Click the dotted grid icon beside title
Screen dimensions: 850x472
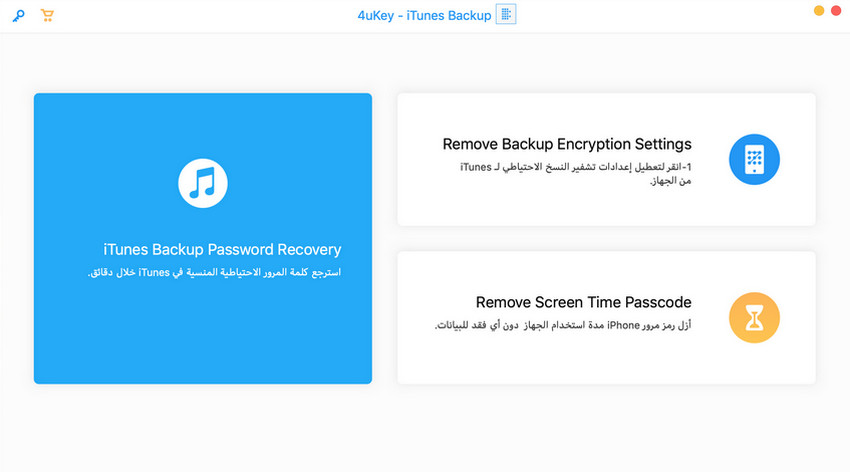click(x=506, y=15)
